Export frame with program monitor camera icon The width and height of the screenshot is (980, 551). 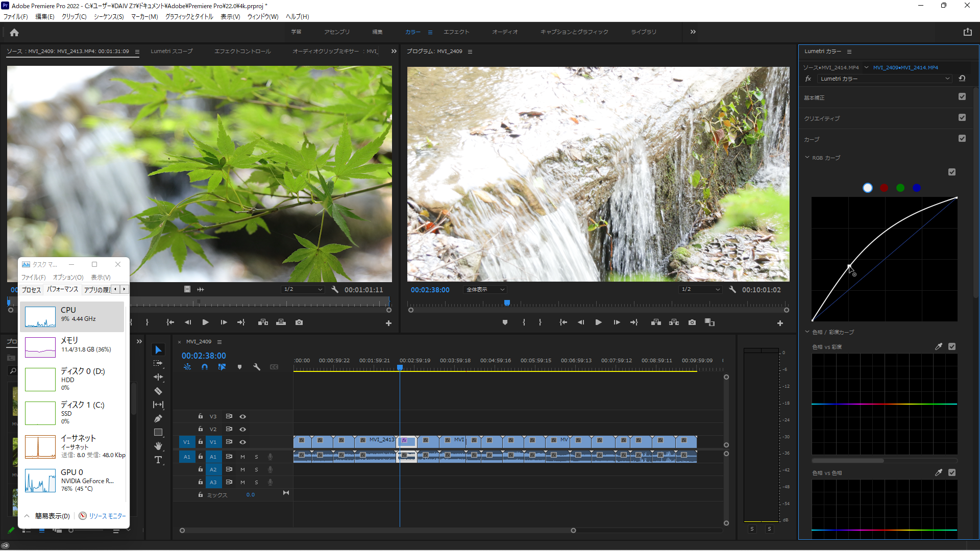tap(692, 322)
